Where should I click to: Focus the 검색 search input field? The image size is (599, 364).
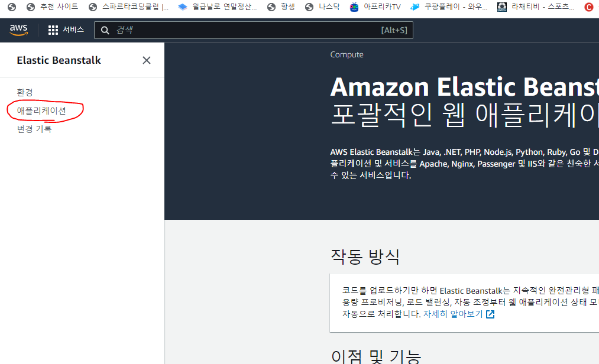point(253,30)
